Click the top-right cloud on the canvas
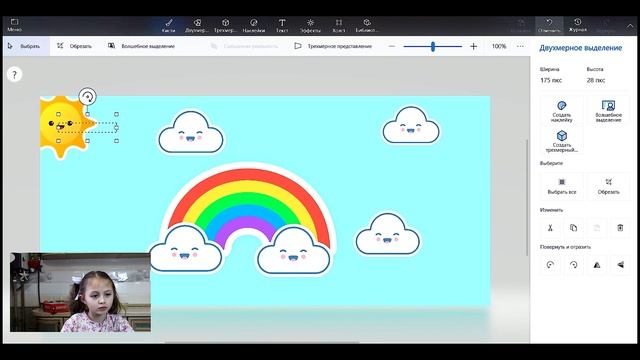This screenshot has height=360, width=640. 411,125
